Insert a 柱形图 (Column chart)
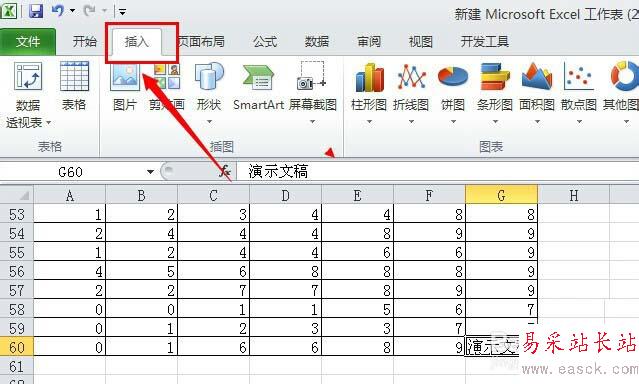639x384 pixels. pos(369,86)
